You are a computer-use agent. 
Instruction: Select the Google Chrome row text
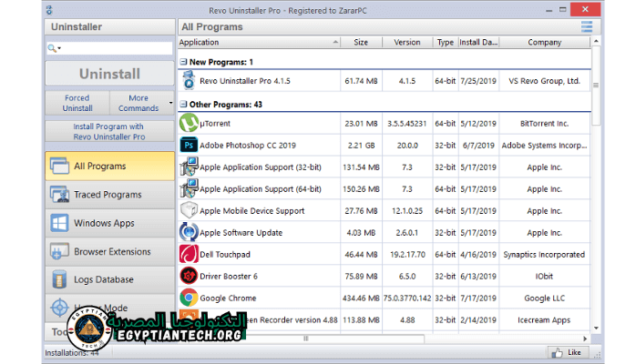(228, 298)
